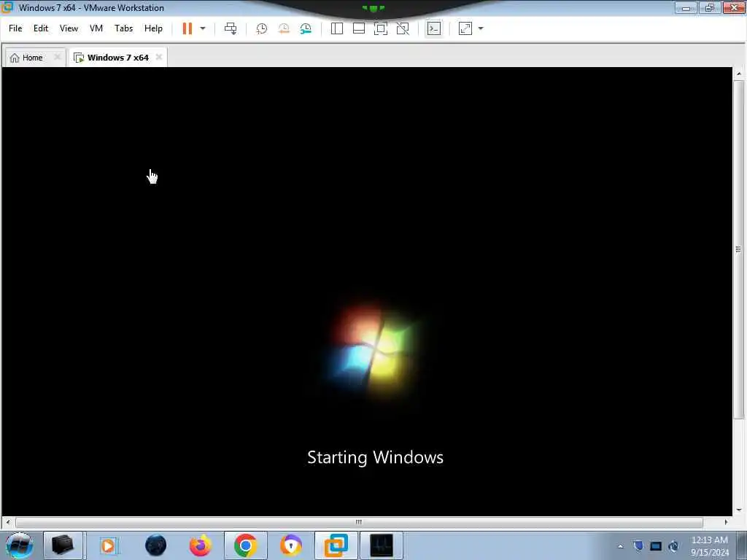Enter full screen mode icon
Screen dimensions: 747x560
click(381, 28)
